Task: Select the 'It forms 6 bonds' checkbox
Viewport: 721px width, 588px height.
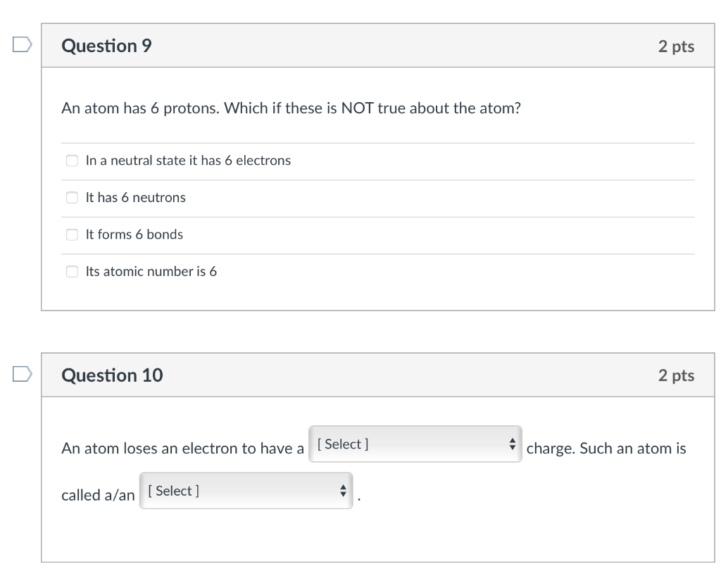Action: click(x=72, y=234)
